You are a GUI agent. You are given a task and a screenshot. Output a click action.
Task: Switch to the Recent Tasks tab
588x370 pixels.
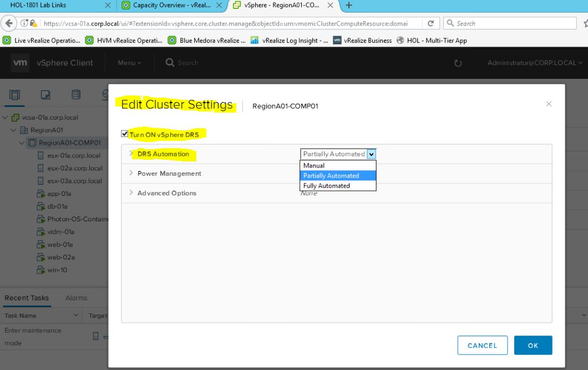pyautogui.click(x=27, y=298)
